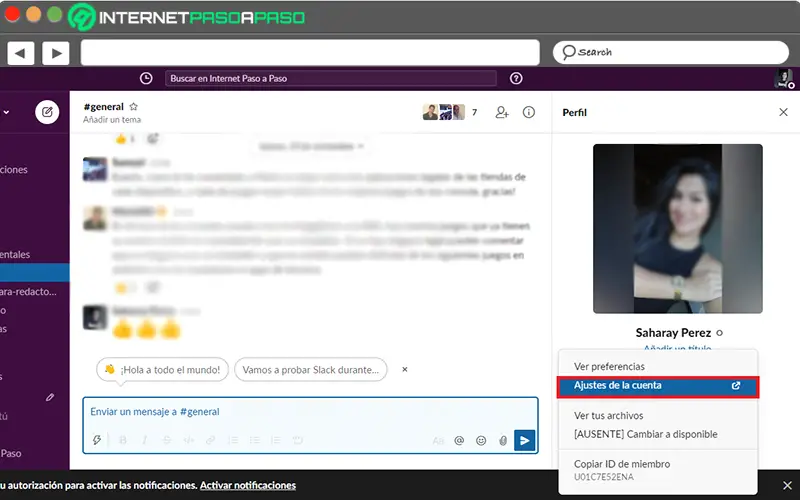
Task: Dismiss the suggested messages
Action: click(405, 369)
